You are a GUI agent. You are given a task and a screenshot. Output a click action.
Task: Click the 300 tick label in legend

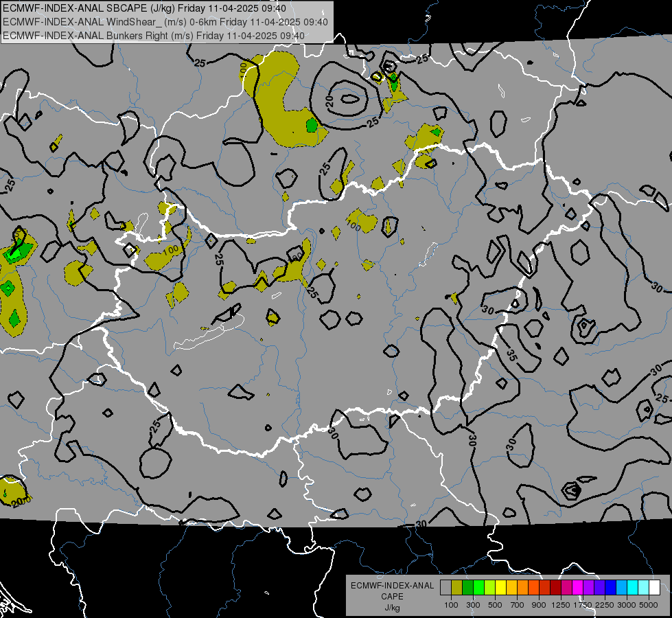[x=473, y=605]
